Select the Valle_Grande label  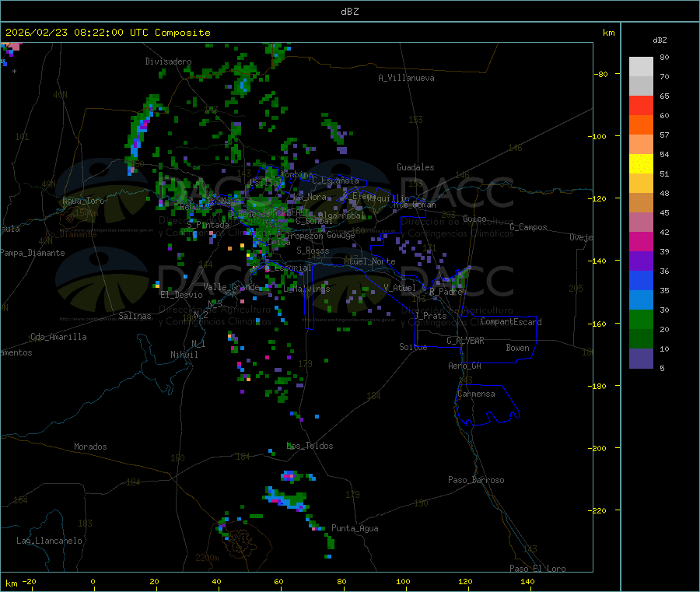pyautogui.click(x=231, y=287)
